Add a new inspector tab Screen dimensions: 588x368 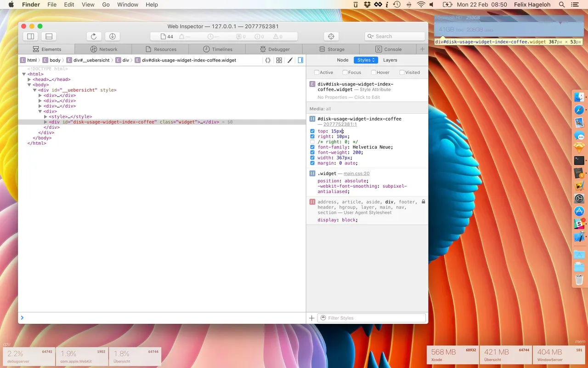tap(422, 49)
